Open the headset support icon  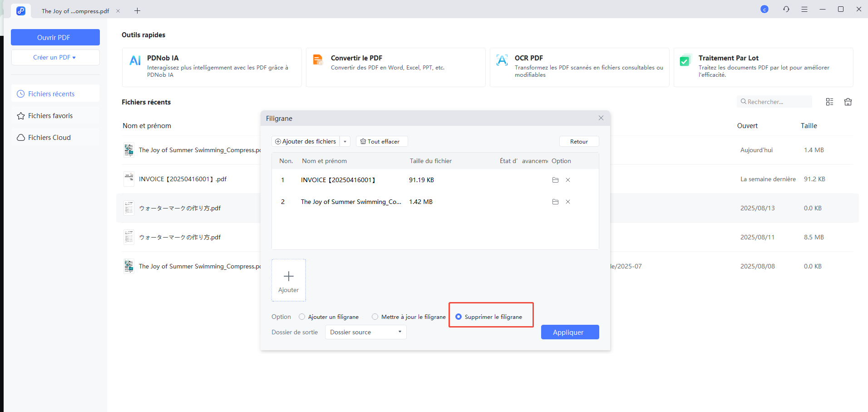coord(786,9)
